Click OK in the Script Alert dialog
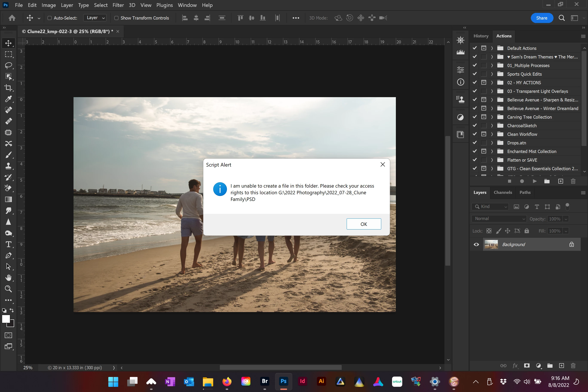 pos(363,224)
